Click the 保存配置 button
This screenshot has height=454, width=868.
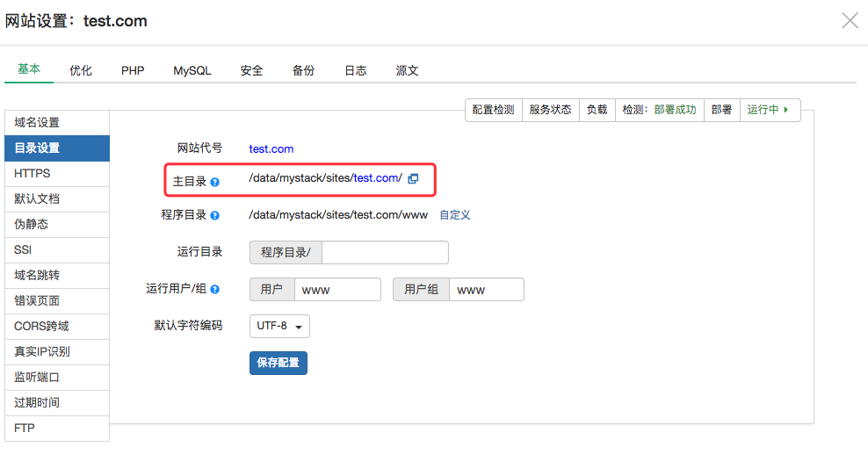(278, 363)
